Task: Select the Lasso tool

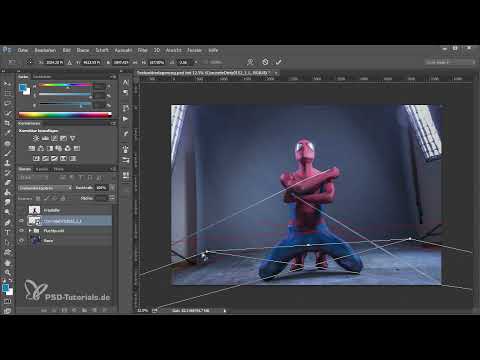Action: 7,103
